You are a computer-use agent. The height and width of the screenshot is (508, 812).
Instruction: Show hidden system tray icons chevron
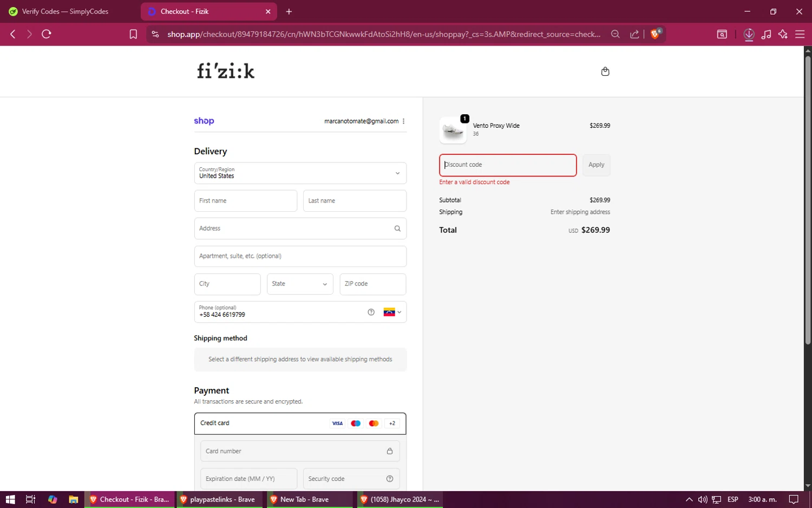coord(689,499)
